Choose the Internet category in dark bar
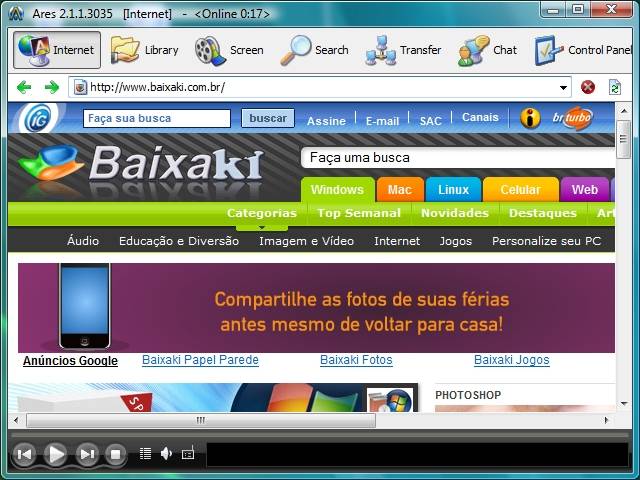 coord(397,241)
